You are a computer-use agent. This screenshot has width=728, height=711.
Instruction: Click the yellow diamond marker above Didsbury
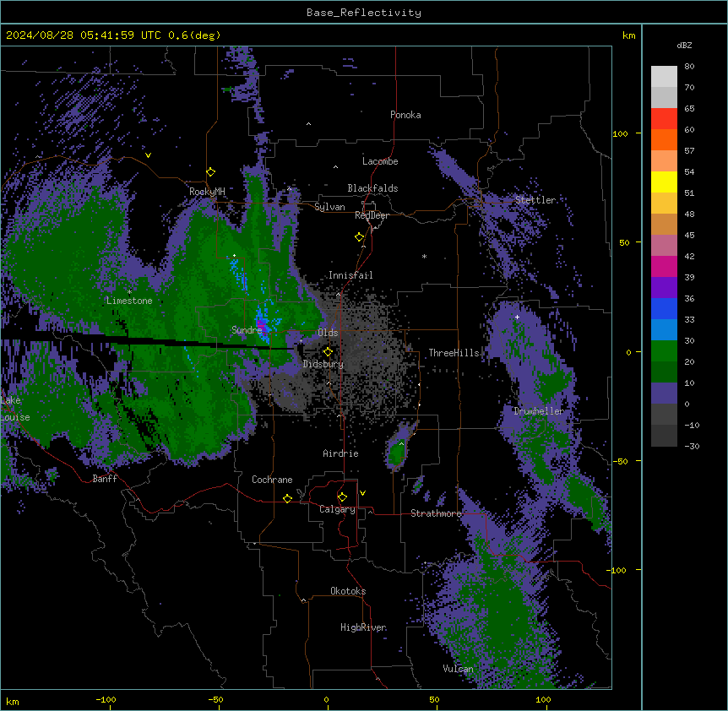coord(329,352)
